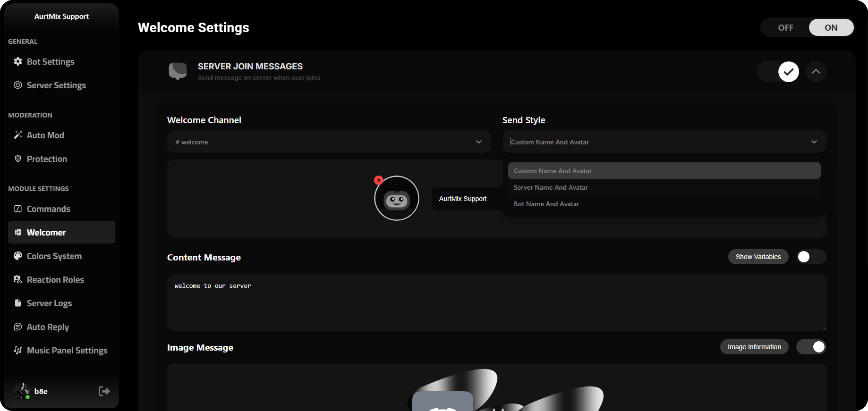Click the Colors System palette icon

point(18,256)
